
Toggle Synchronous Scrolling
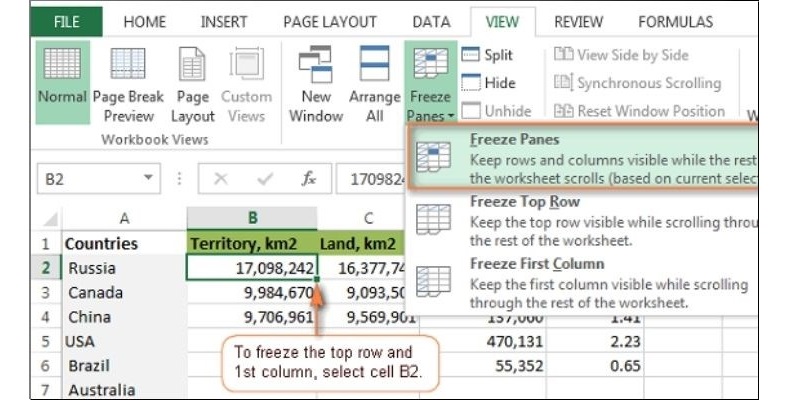click(637, 83)
